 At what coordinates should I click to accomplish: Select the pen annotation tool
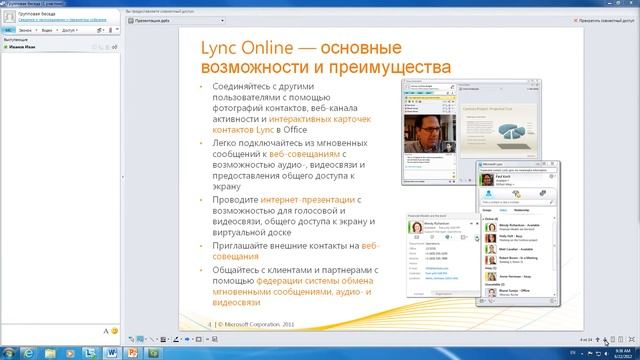pos(176,339)
